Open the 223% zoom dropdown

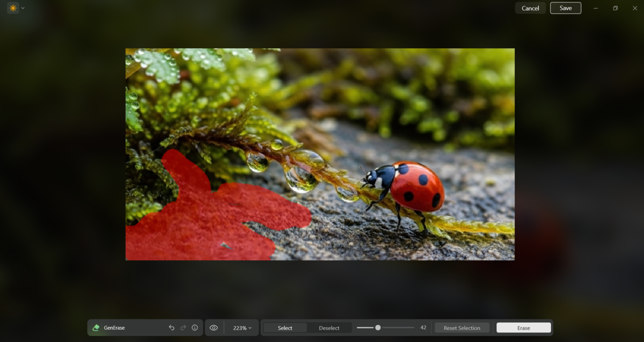[242, 328]
